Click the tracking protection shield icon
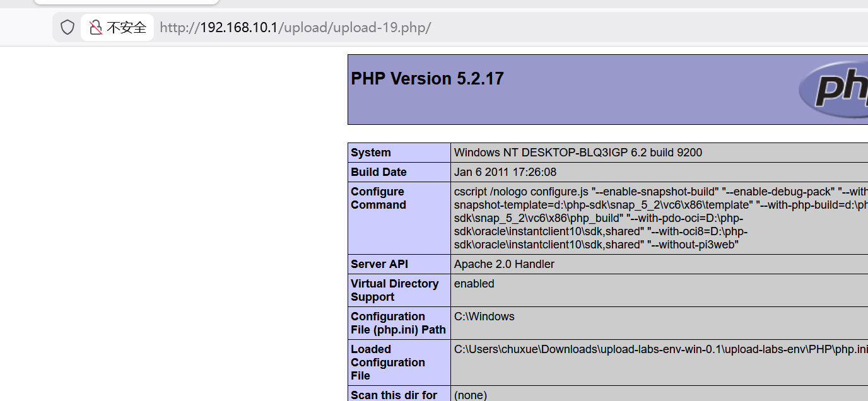The height and width of the screenshot is (401, 868). click(67, 28)
